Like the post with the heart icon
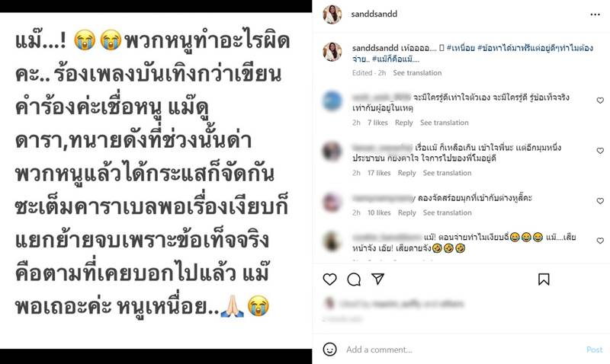 [x=329, y=279]
